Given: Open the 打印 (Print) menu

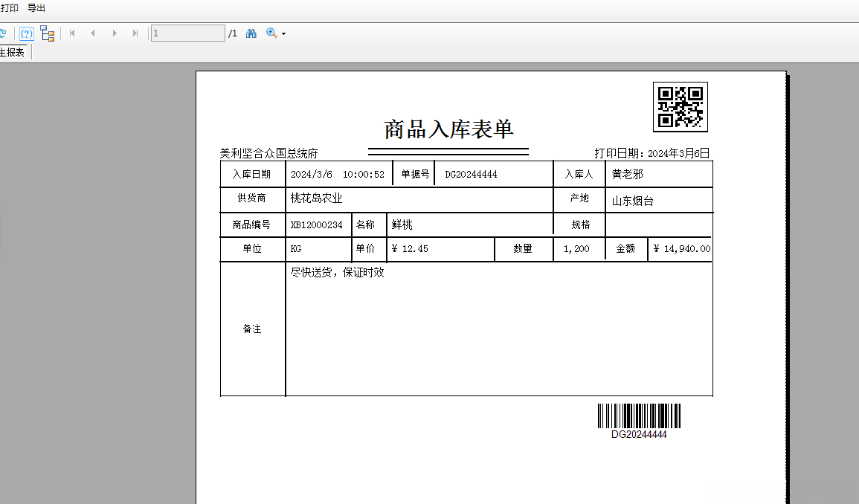Looking at the screenshot, I should coord(10,7).
